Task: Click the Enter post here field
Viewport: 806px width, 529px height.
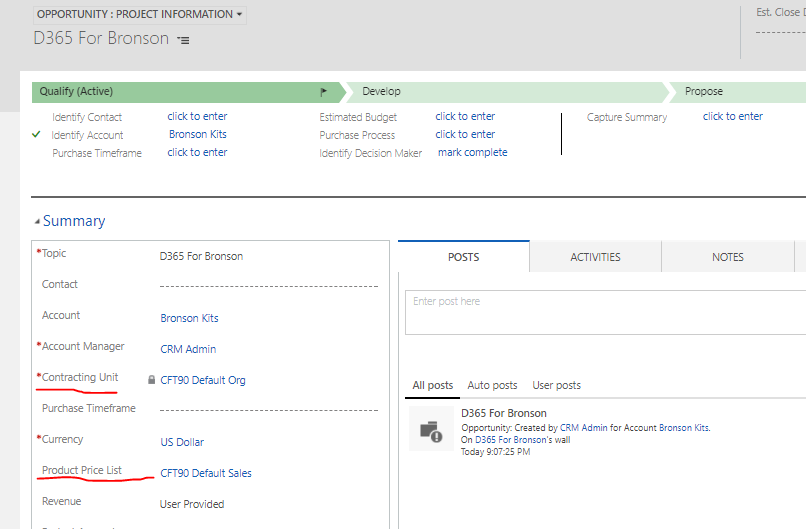Action: tap(606, 313)
